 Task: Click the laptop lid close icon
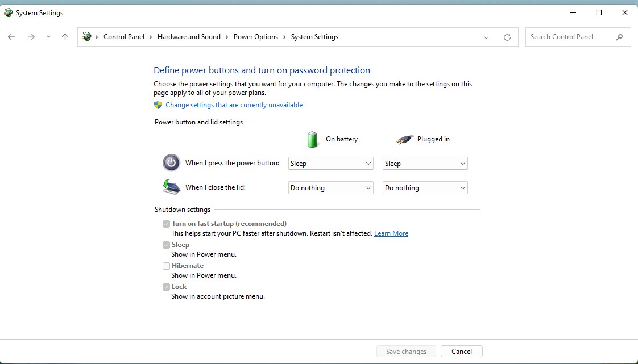pyautogui.click(x=171, y=187)
